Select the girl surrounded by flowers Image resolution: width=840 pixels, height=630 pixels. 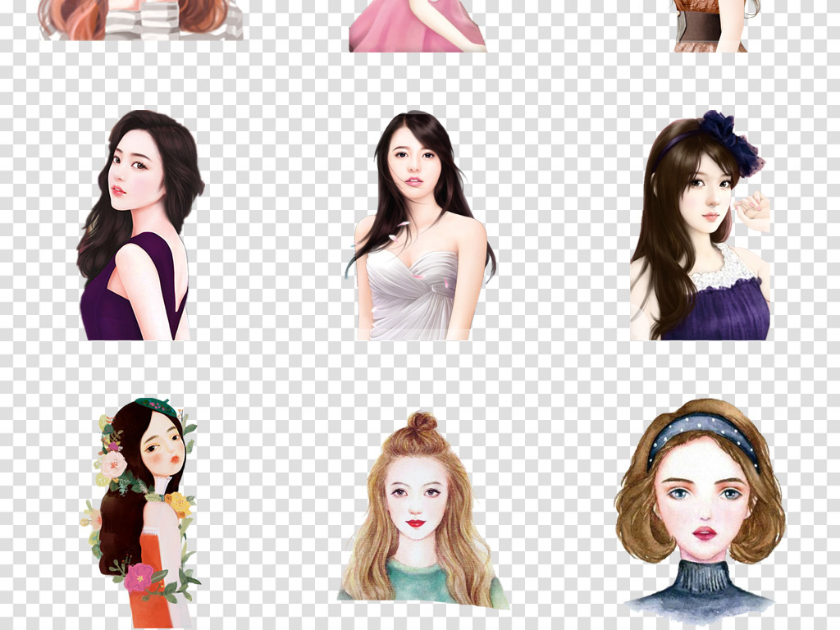pos(142,509)
